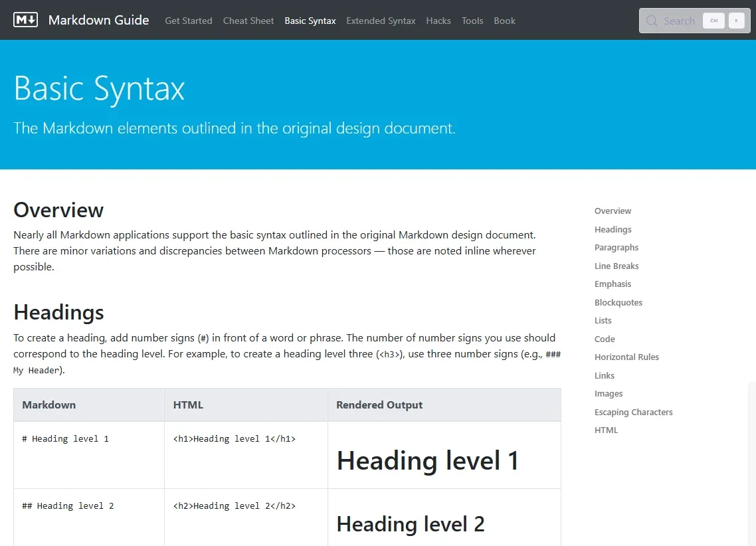Screen dimensions: 756x546
Task: Jump to Code in sidebar
Action: click(605, 339)
